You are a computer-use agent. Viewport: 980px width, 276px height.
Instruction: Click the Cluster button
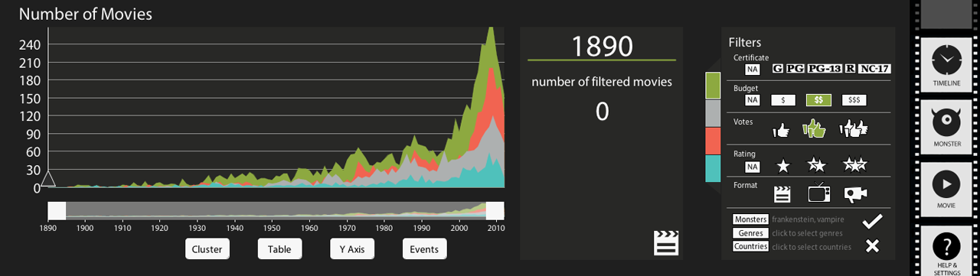coord(207,249)
